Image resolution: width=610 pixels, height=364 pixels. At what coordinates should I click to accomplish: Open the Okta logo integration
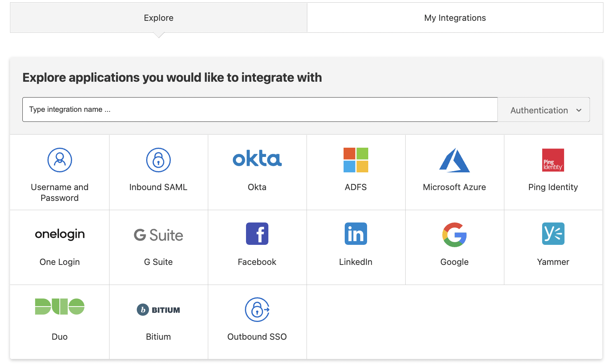click(x=257, y=159)
